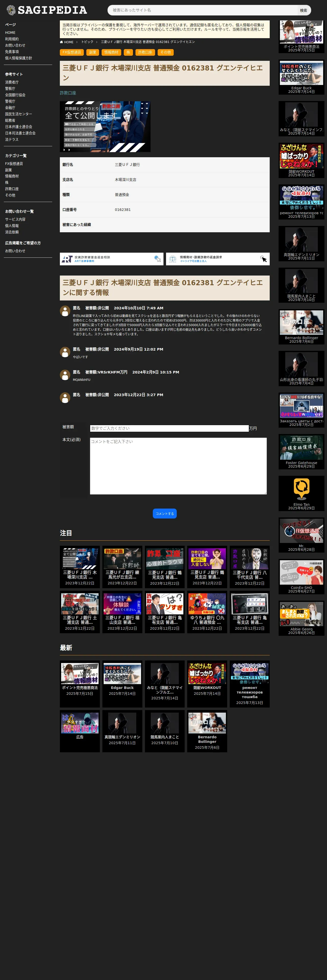Click 詐欺口座 link under the title
Image resolution: width=327 pixels, height=980 pixels.
(x=68, y=93)
